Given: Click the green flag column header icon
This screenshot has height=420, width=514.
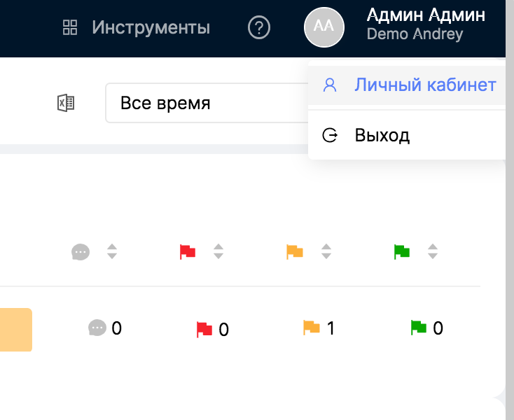Looking at the screenshot, I should (401, 252).
